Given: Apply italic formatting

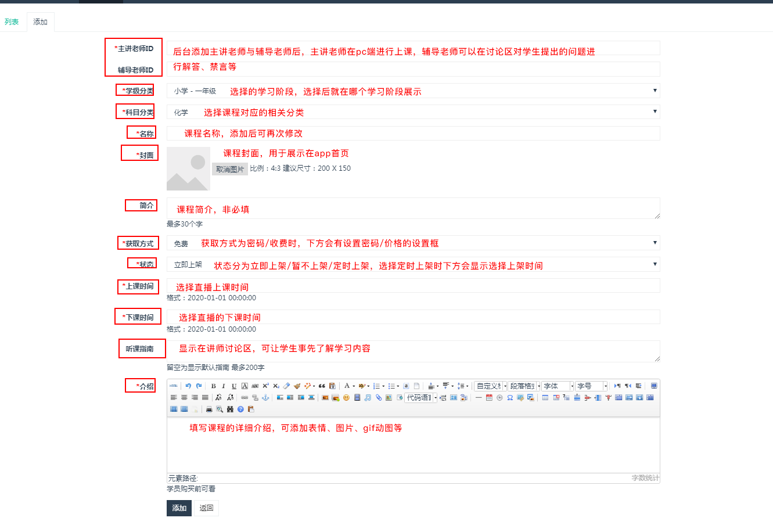Looking at the screenshot, I should pos(224,386).
